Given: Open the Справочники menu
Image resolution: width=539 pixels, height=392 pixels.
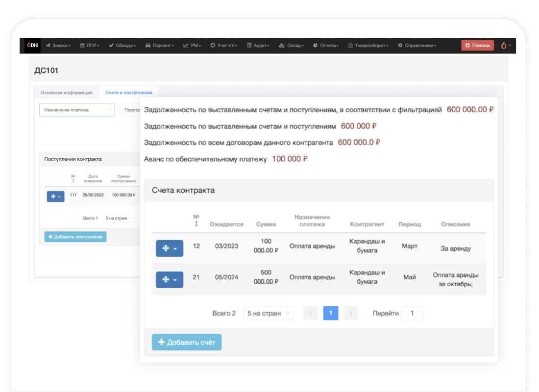Looking at the screenshot, I should coord(416,46).
